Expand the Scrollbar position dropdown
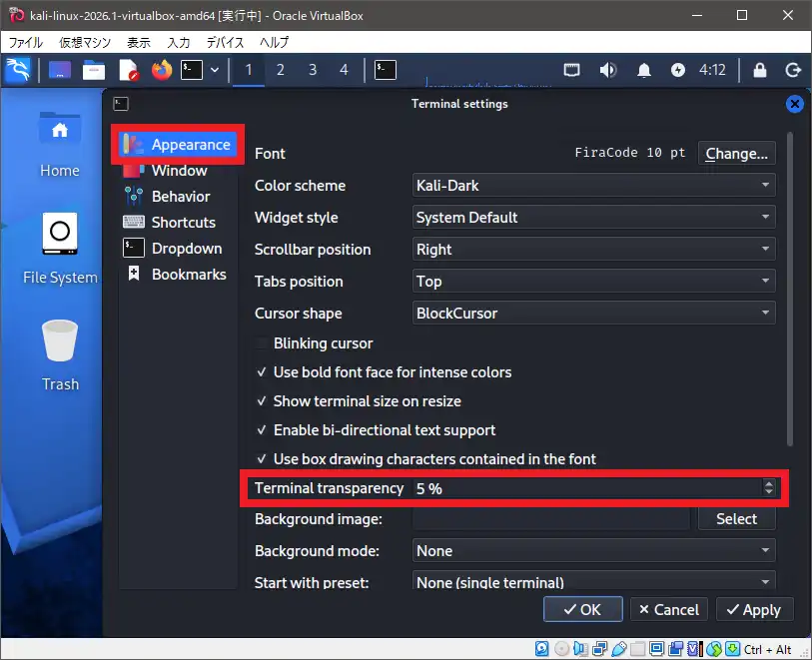The image size is (812, 660). 594,250
